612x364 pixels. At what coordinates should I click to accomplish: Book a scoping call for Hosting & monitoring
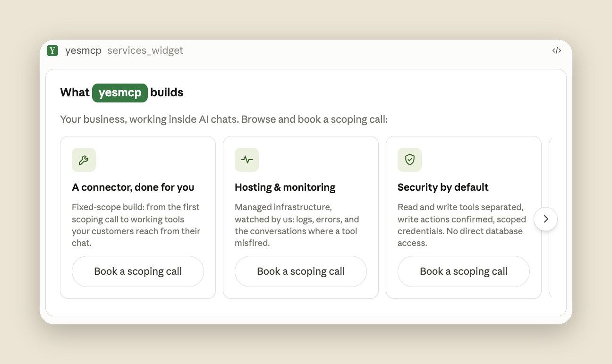pos(301,271)
